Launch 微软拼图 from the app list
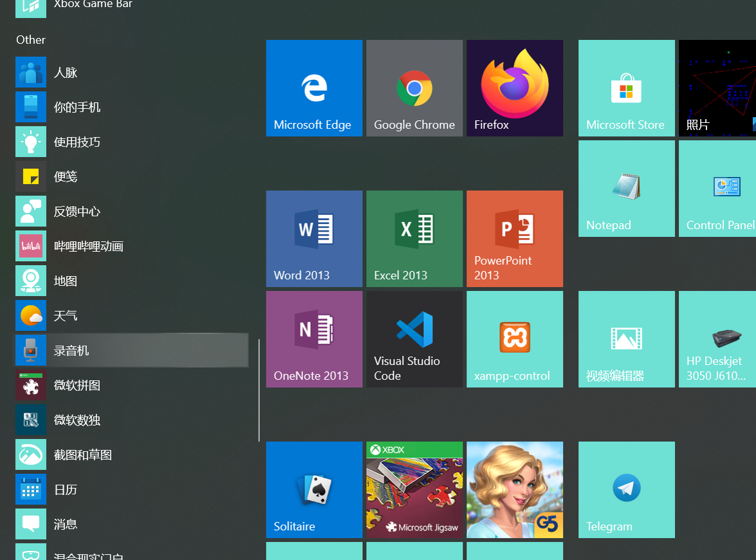Viewport: 756px width, 560px height. click(x=132, y=385)
